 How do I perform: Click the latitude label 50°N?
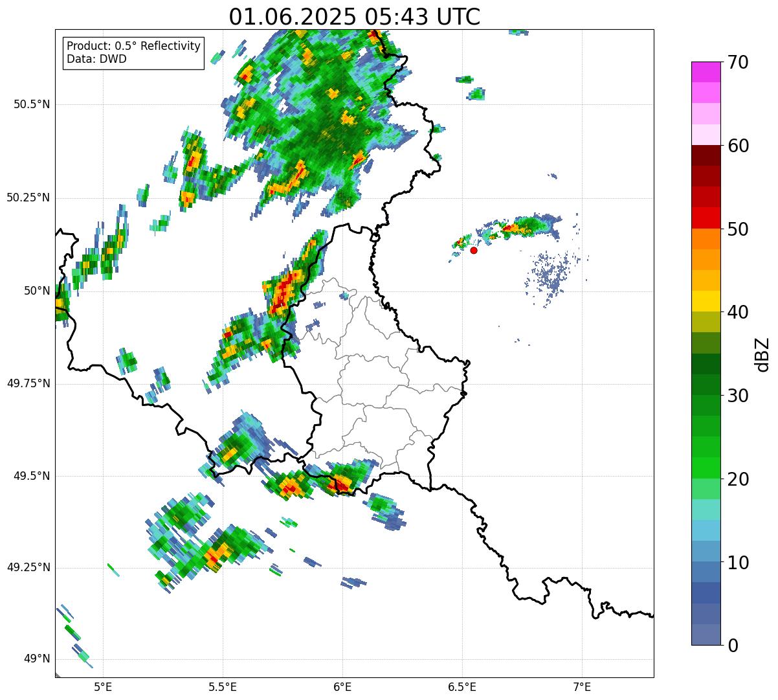point(37,291)
